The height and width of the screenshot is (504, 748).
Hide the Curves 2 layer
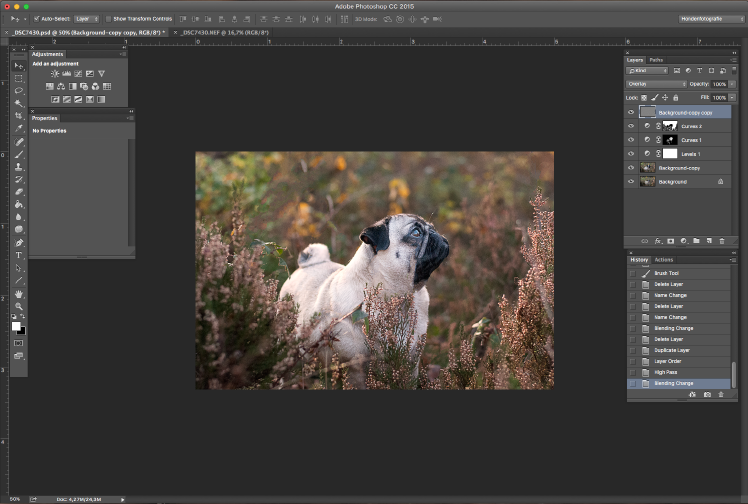click(x=631, y=126)
